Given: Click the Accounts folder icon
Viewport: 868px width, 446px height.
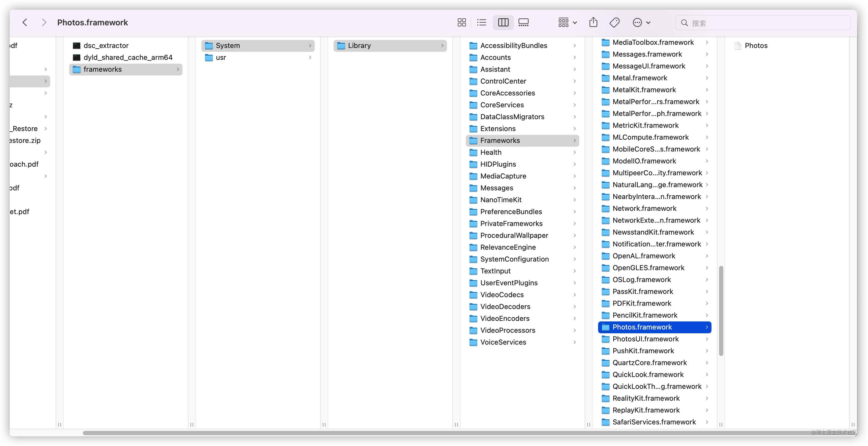Looking at the screenshot, I should (x=473, y=57).
